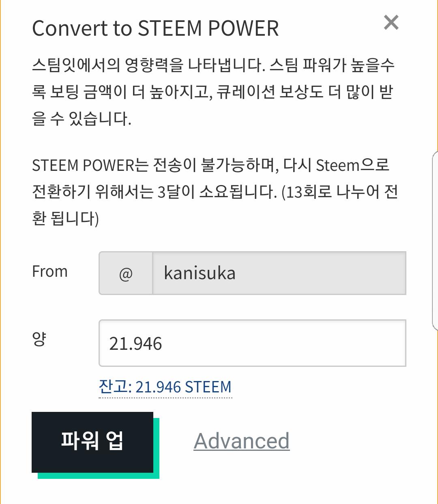This screenshot has height=504, width=438.
Task: Click the word Steem으로 in the paragraph
Action: point(352,165)
